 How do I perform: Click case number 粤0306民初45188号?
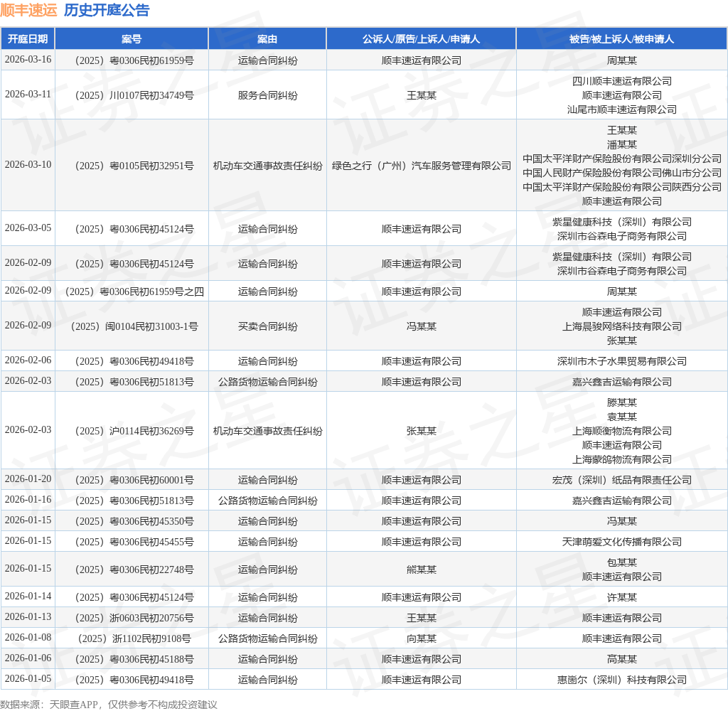(134, 659)
